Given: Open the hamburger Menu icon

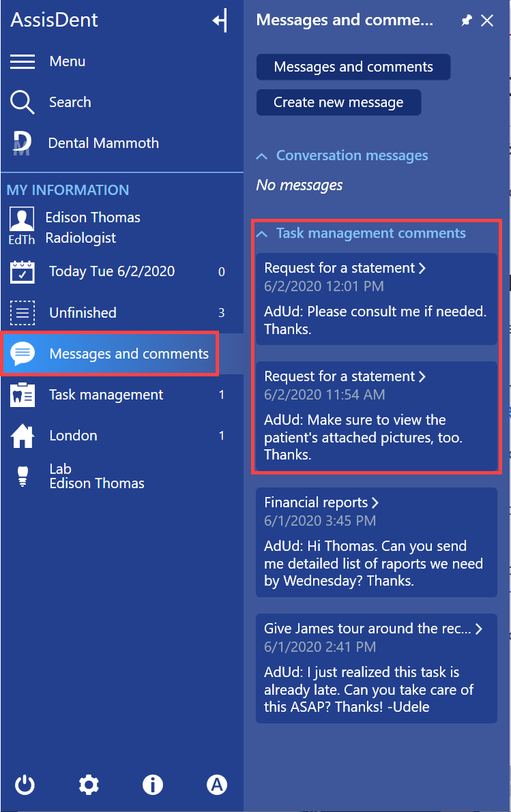Looking at the screenshot, I should [x=23, y=61].
